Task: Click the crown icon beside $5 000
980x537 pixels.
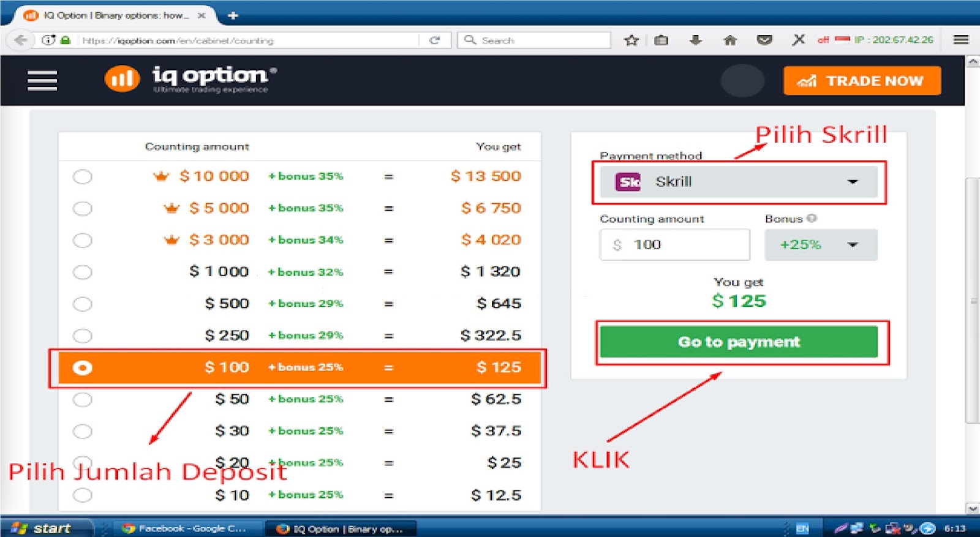Action: 171,208
